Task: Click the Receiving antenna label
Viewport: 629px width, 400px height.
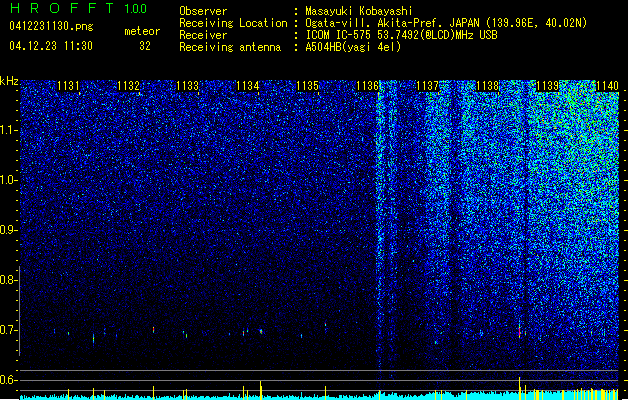Action: point(230,47)
